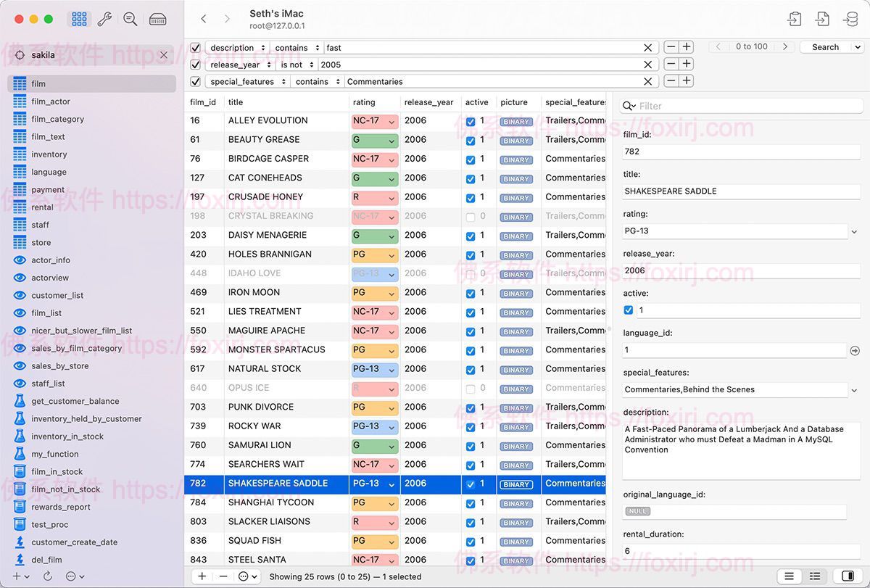Click the query magnifier icon in toolbar
870x588 pixels.
coord(130,20)
